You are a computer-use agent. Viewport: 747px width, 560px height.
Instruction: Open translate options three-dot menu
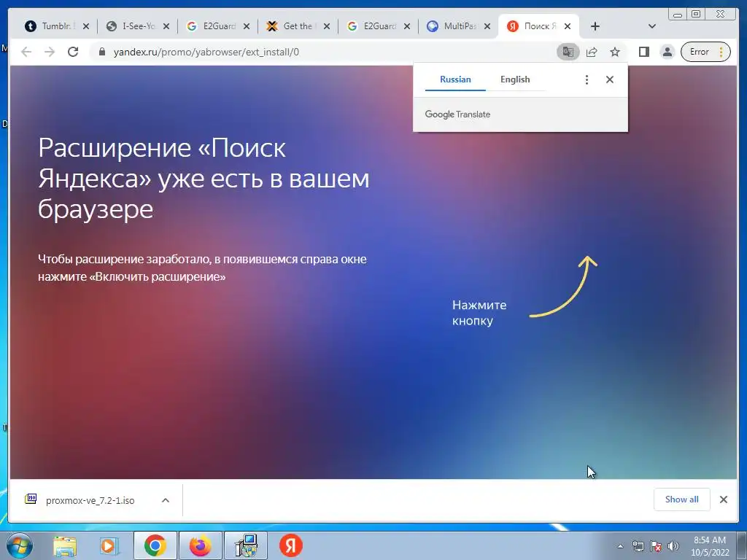click(587, 79)
